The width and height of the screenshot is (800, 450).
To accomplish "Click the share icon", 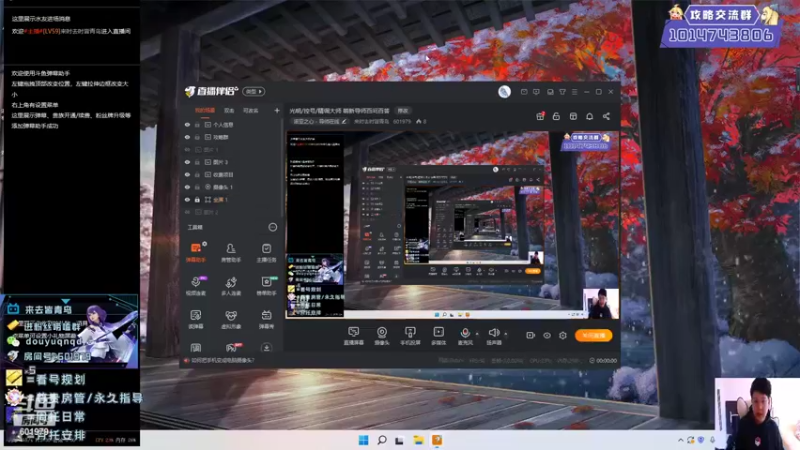I will tap(606, 116).
